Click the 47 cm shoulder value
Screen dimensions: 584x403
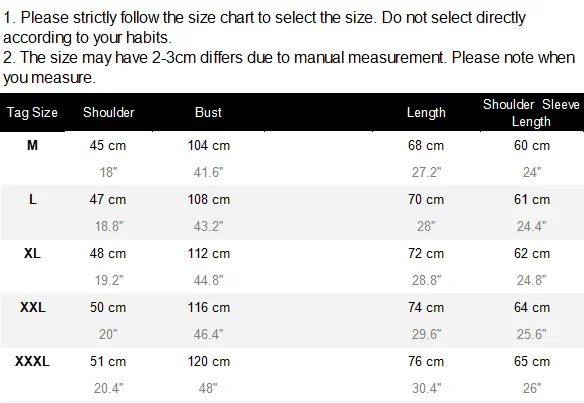click(x=108, y=199)
